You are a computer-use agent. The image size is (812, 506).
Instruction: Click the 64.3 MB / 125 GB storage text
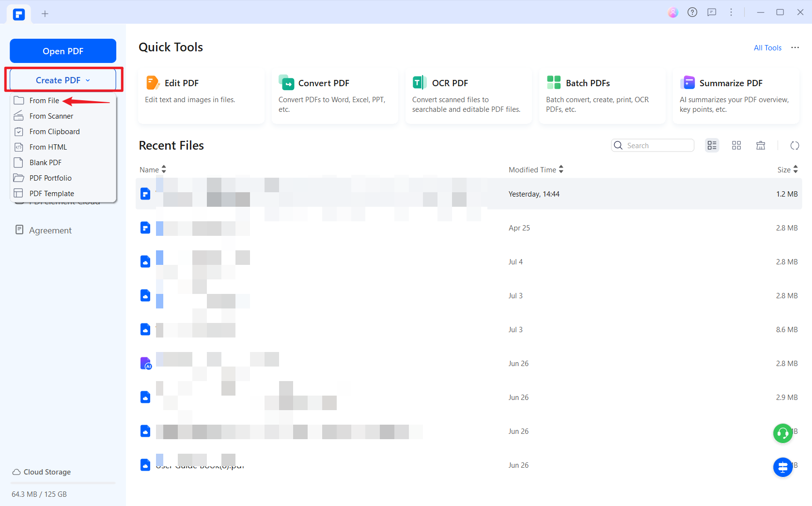point(39,494)
